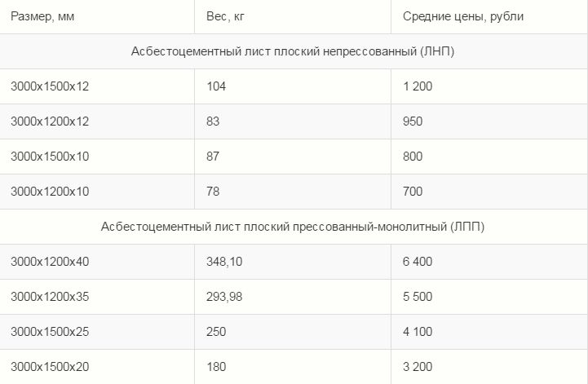Click the 'Средние цены, рубли' header
This screenshot has height=384, width=588.
(463, 16)
